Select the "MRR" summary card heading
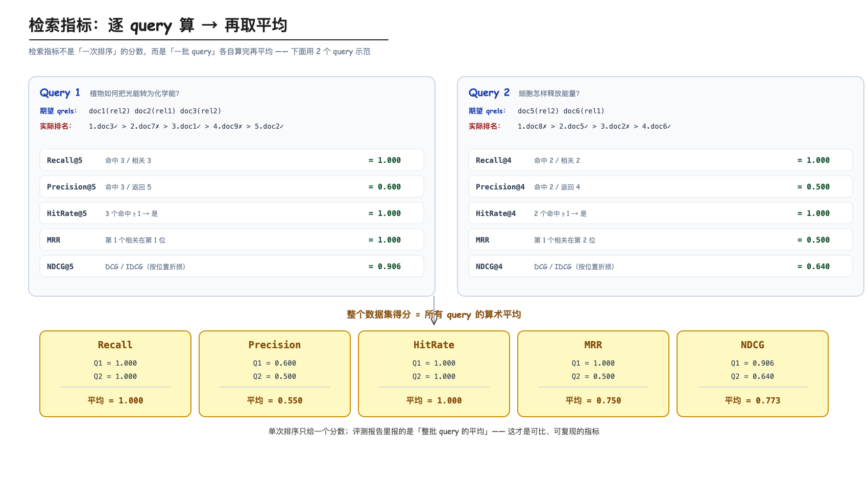The image size is (868, 480). (x=593, y=345)
